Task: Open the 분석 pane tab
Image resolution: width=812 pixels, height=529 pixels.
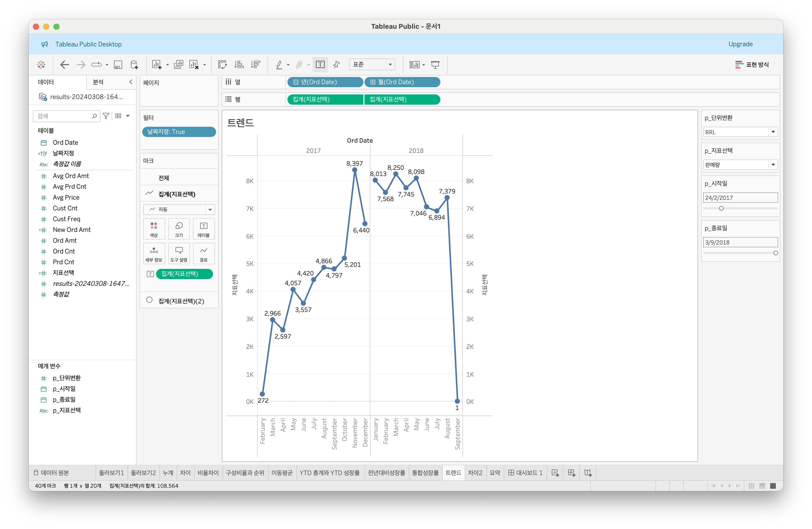Action: point(98,82)
